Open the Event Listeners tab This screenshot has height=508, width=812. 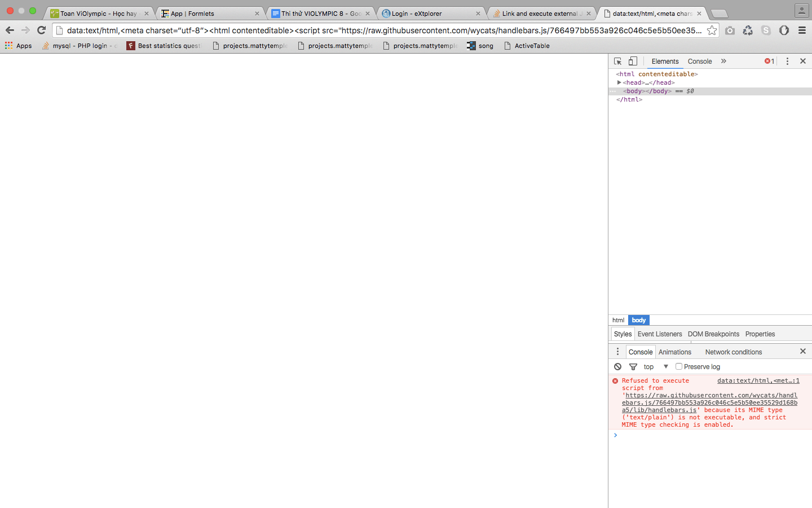point(660,334)
